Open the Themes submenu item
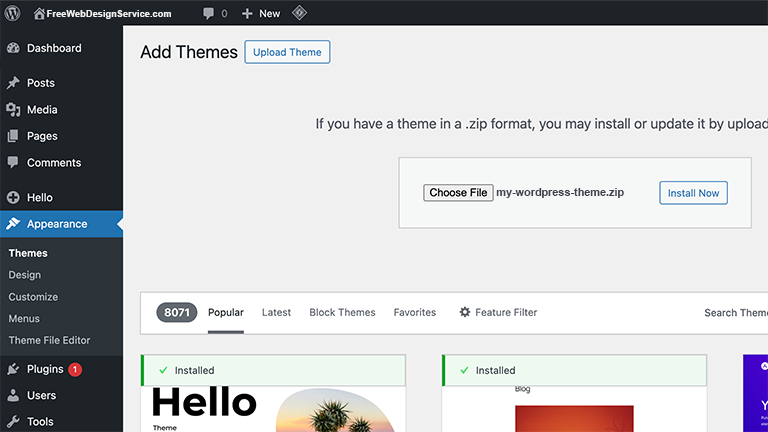 coord(28,253)
